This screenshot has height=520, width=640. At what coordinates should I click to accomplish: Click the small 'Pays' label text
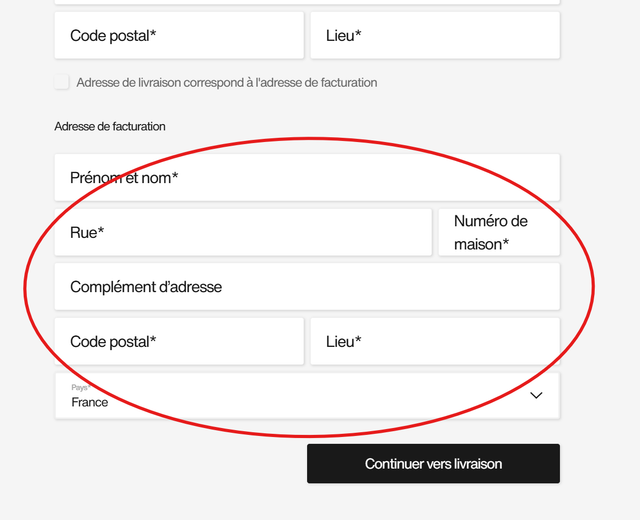click(x=80, y=388)
